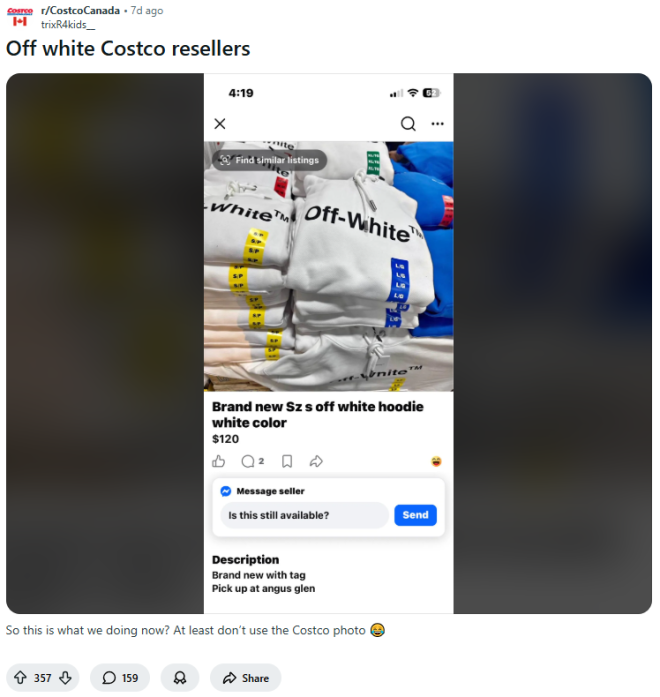The height and width of the screenshot is (697, 660).
Task: Click the laughing emoji reaction
Action: (436, 461)
